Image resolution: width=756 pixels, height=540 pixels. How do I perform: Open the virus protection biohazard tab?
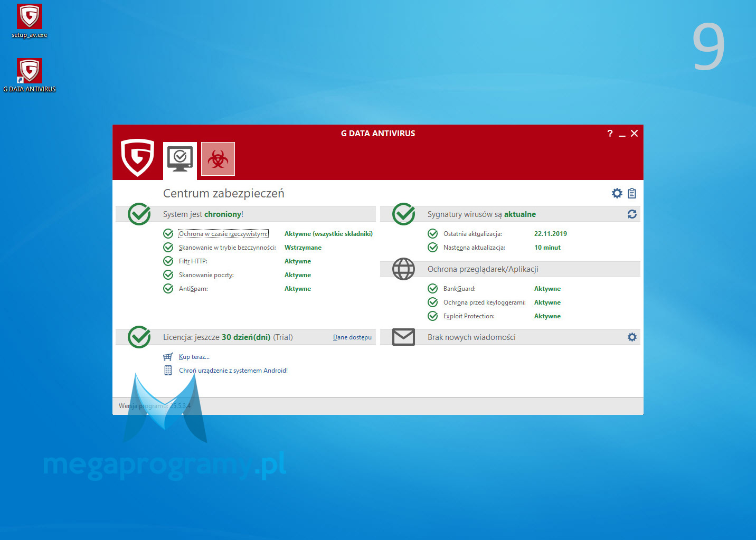[x=218, y=159]
